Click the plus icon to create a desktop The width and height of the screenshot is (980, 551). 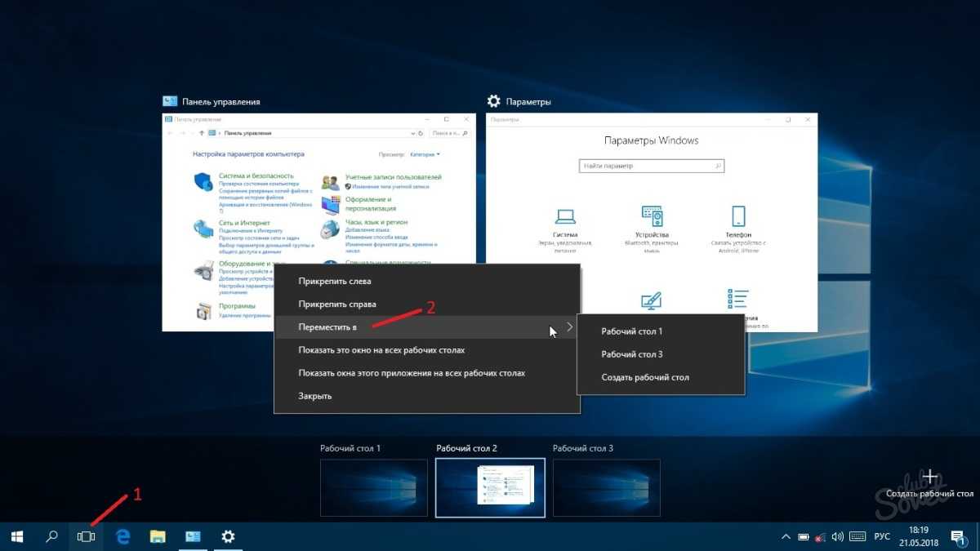[x=929, y=478]
